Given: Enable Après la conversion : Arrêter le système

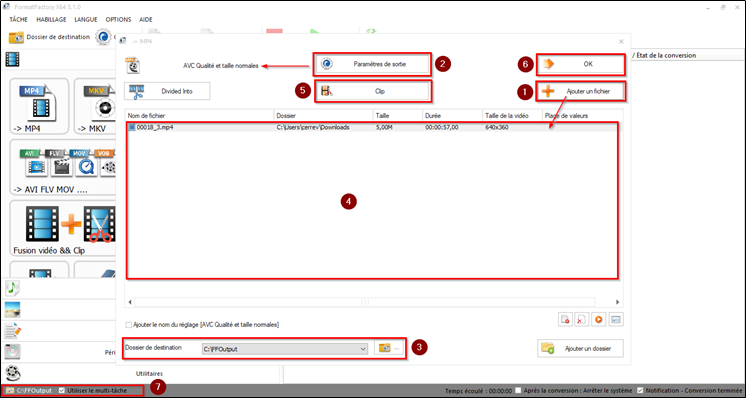Looking at the screenshot, I should click(x=518, y=390).
